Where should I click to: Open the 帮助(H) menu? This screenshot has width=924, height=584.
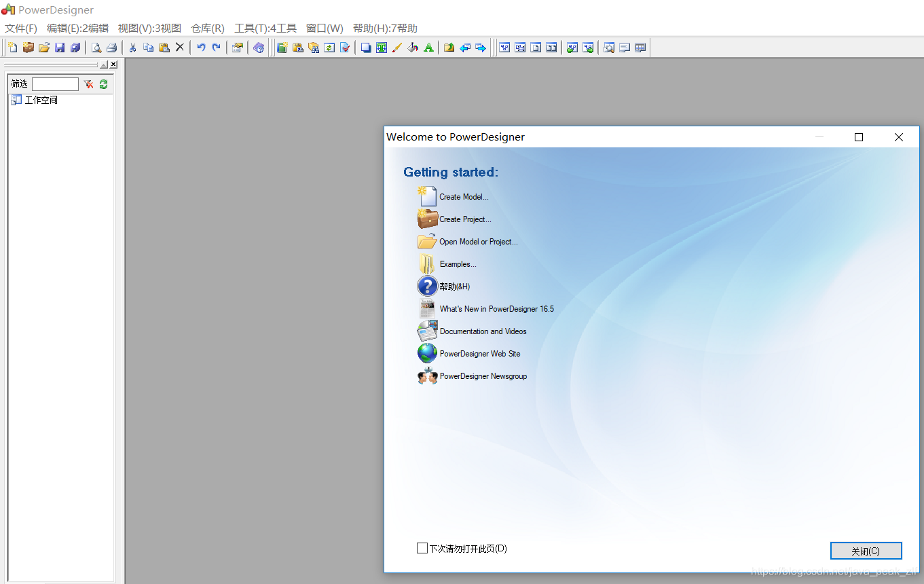[385, 29]
